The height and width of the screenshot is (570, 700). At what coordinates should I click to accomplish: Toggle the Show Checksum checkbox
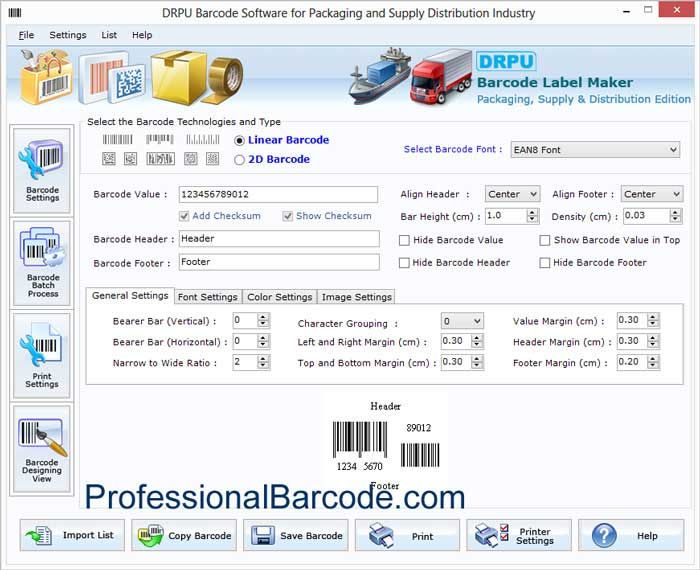[x=288, y=216]
